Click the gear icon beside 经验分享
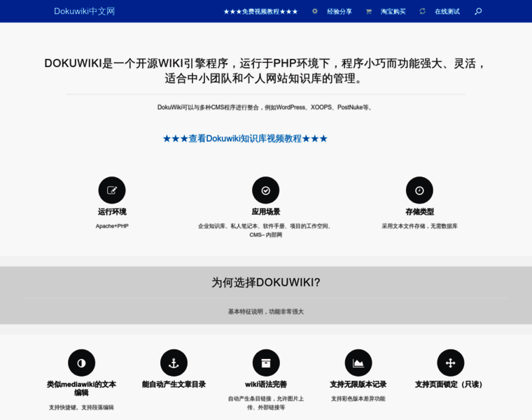This screenshot has width=532, height=420. pos(315,11)
